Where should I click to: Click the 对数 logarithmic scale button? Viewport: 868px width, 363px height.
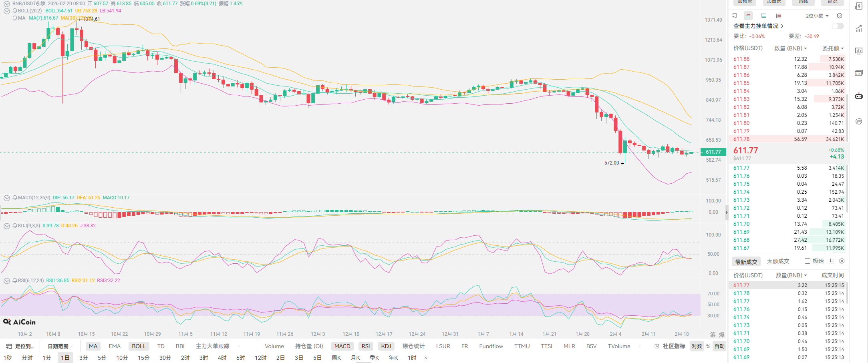click(697, 346)
